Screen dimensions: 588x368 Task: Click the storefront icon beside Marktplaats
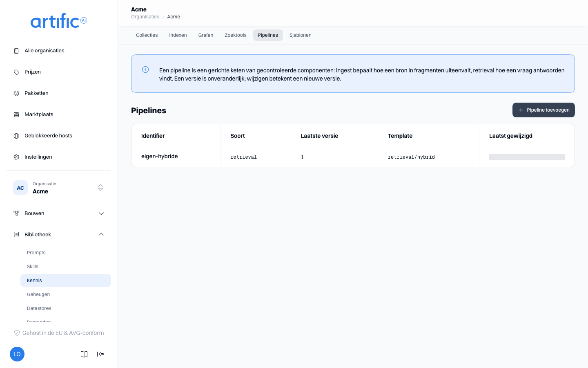pos(16,114)
